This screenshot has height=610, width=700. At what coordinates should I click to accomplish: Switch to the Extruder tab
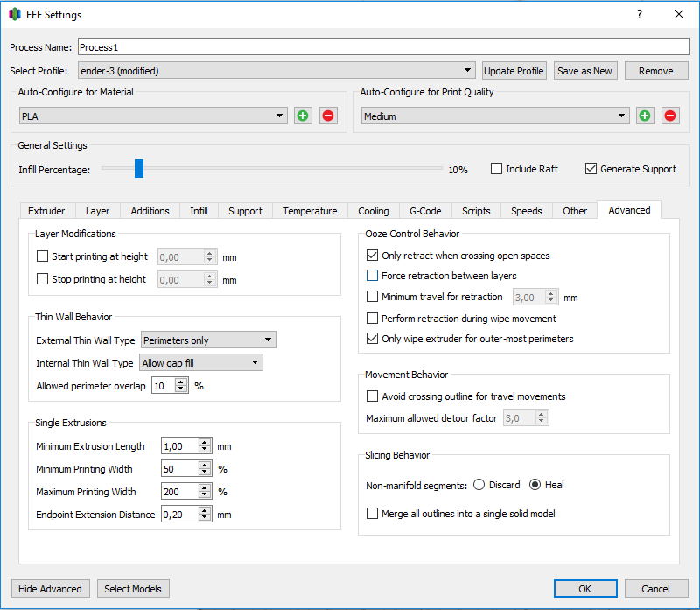46,211
